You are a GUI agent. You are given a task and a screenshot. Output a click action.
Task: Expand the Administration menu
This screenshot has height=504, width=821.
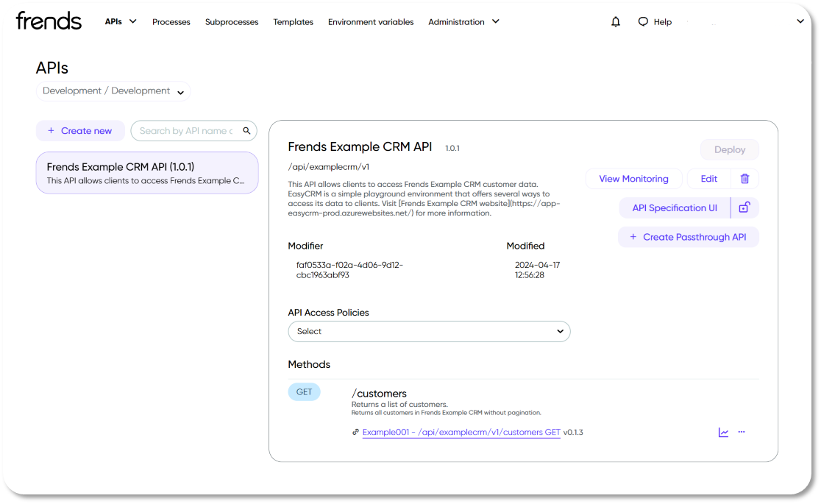click(x=463, y=22)
